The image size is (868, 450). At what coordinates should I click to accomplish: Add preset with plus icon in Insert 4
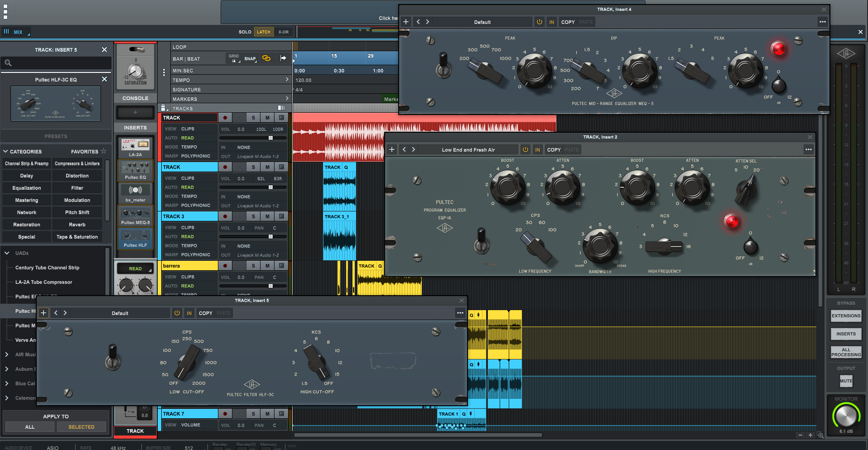click(x=406, y=22)
